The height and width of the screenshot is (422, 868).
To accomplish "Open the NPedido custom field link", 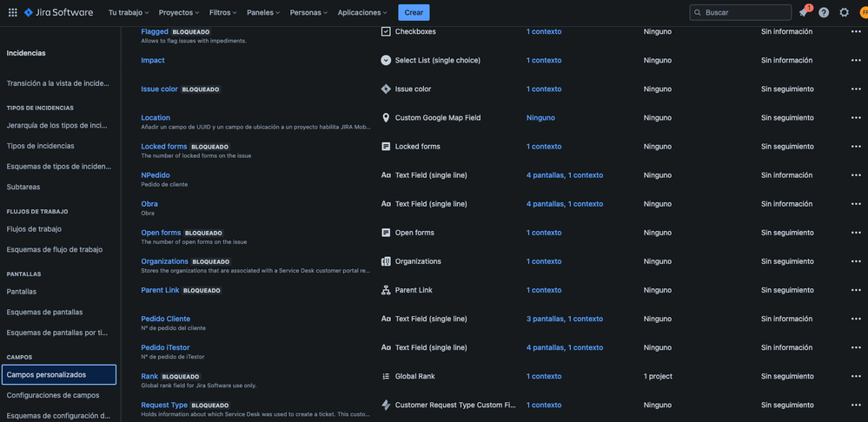I will 156,175.
